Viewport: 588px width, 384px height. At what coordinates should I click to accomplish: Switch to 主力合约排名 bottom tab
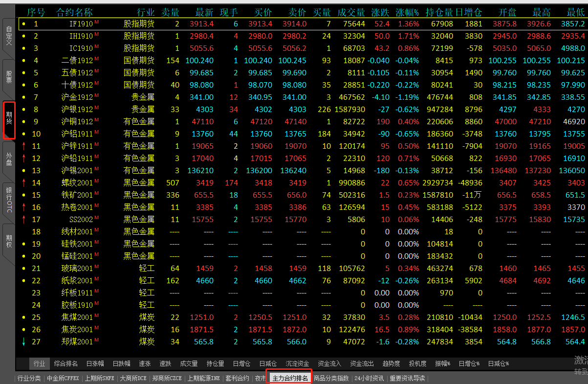coord(290,378)
